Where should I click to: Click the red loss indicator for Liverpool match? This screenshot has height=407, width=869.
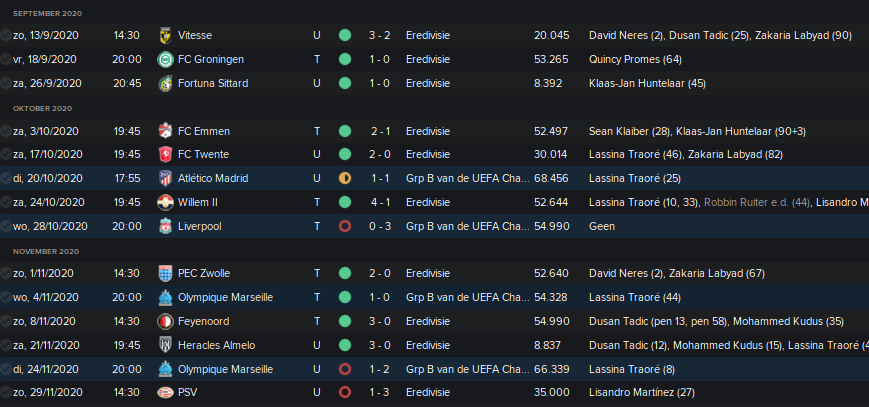click(x=345, y=226)
